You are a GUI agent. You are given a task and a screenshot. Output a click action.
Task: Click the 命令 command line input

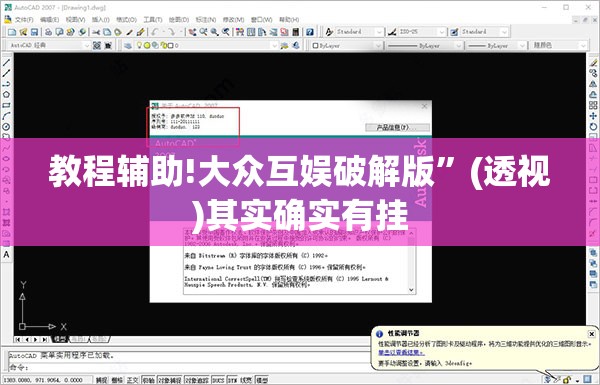click(188, 368)
